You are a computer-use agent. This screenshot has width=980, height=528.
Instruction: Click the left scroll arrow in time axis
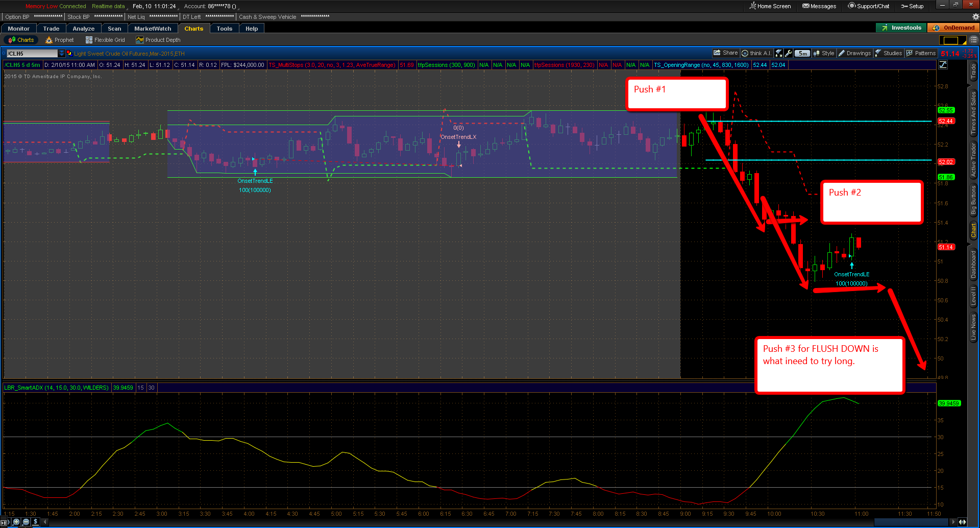pyautogui.click(x=45, y=522)
